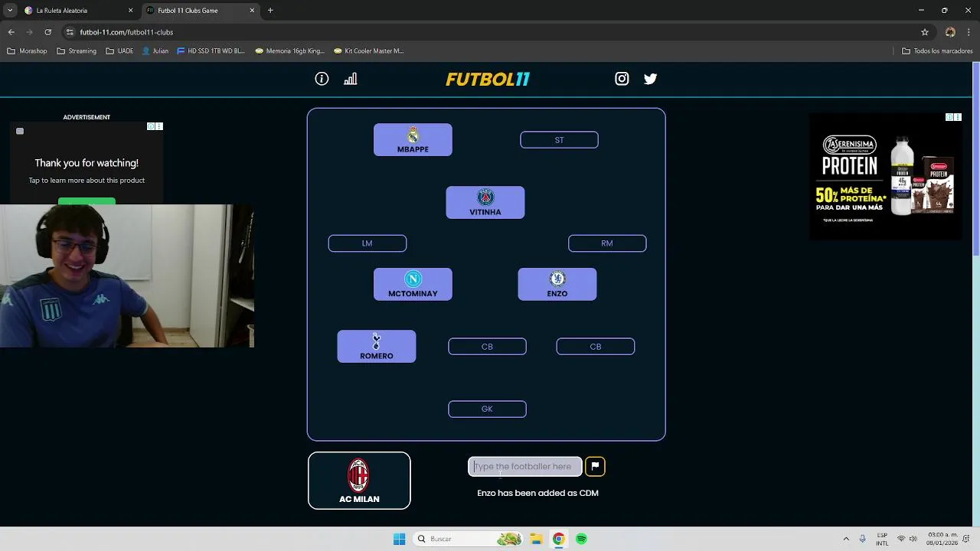Viewport: 980px width, 551px height.
Task: Click the La Serenisima Protein advertisement
Action: [886, 177]
